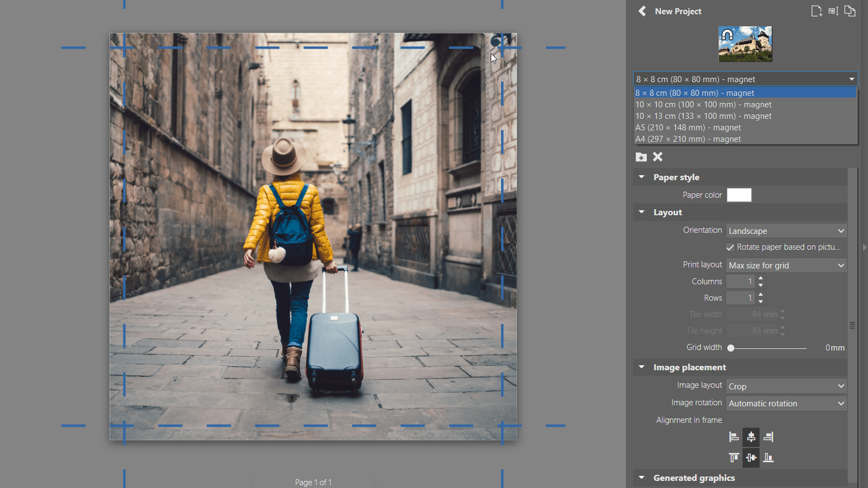
Task: Align image to the top in frame
Action: (x=734, y=457)
